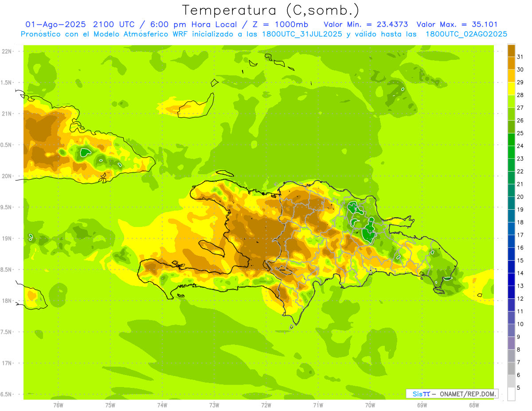Click the '18N' latitude label
532x411 pixels.
tap(7, 301)
